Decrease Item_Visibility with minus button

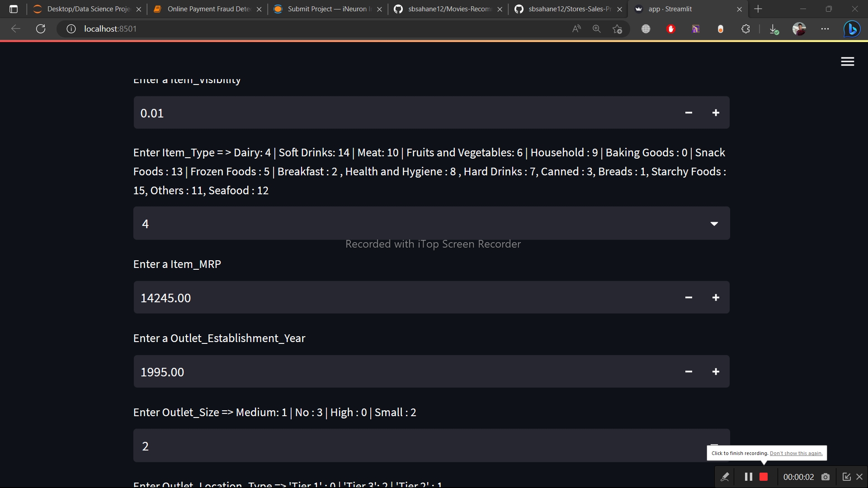pos(689,113)
